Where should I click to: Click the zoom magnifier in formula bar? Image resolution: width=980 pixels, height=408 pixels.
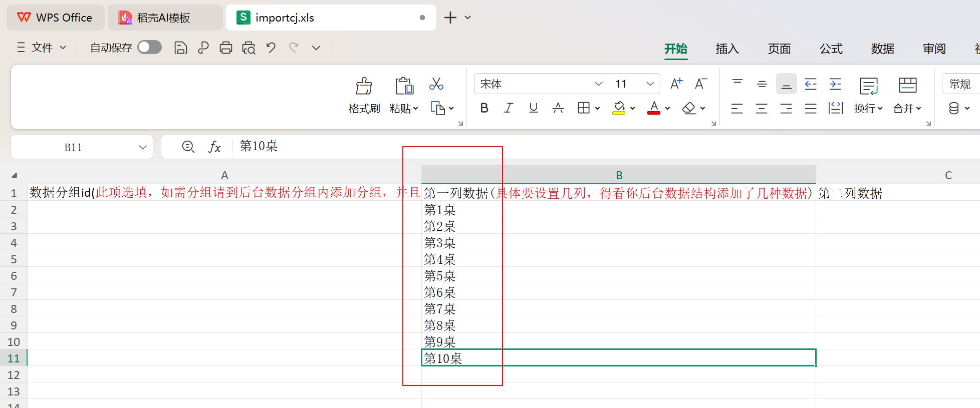188,147
